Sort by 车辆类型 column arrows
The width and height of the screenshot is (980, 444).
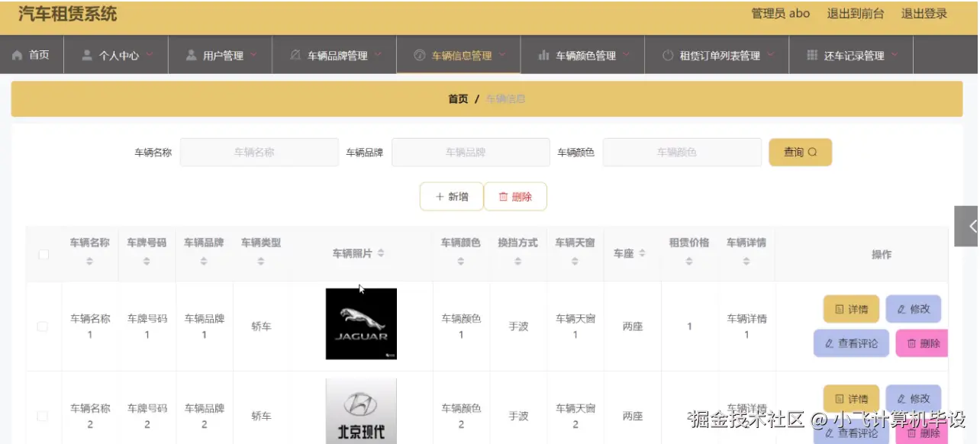pos(261,261)
